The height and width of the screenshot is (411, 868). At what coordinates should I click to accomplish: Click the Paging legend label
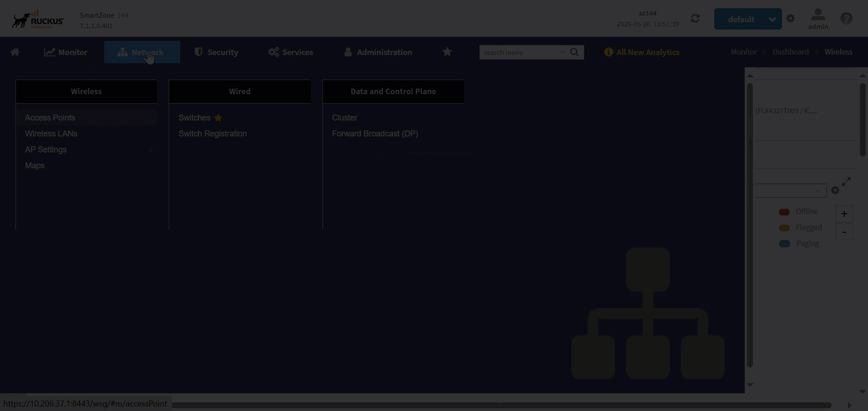point(807,244)
